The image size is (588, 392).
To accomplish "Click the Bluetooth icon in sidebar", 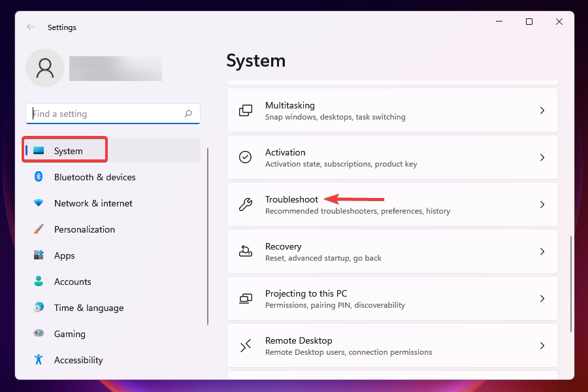I will pyautogui.click(x=39, y=177).
